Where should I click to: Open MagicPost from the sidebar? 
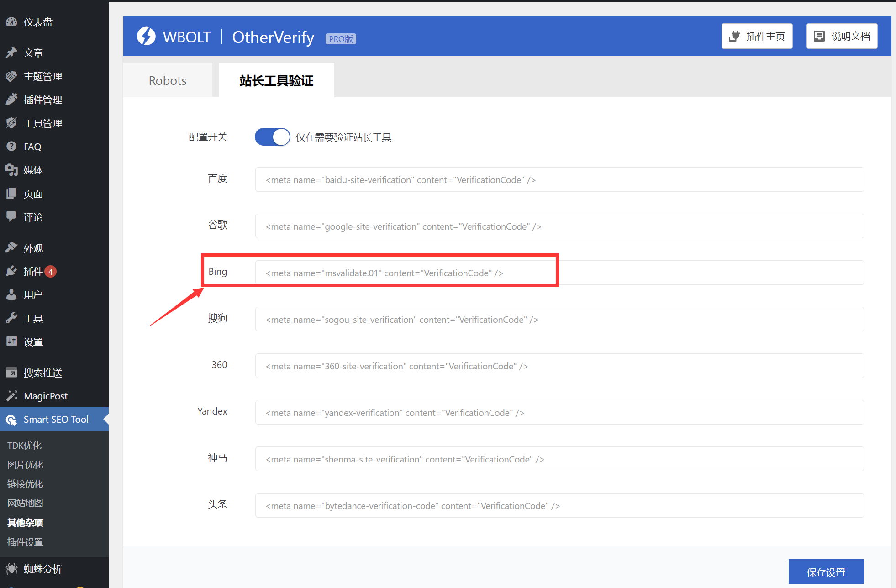tap(45, 396)
